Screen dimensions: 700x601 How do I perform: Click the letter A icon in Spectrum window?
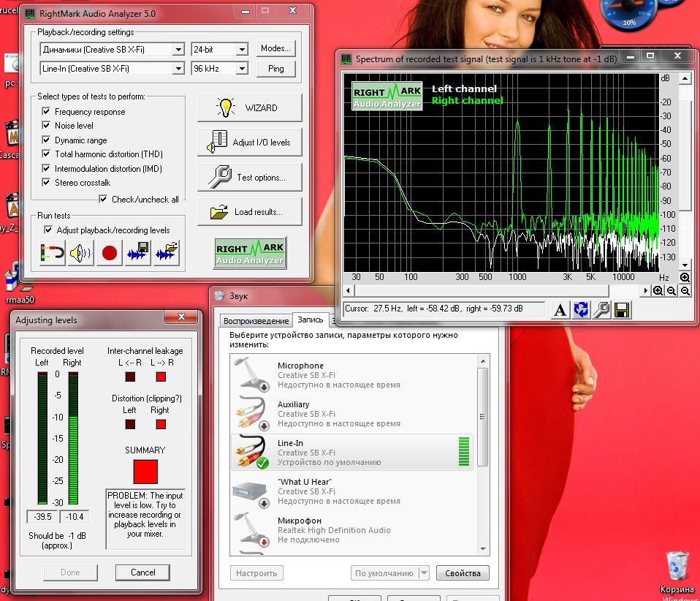[560, 310]
